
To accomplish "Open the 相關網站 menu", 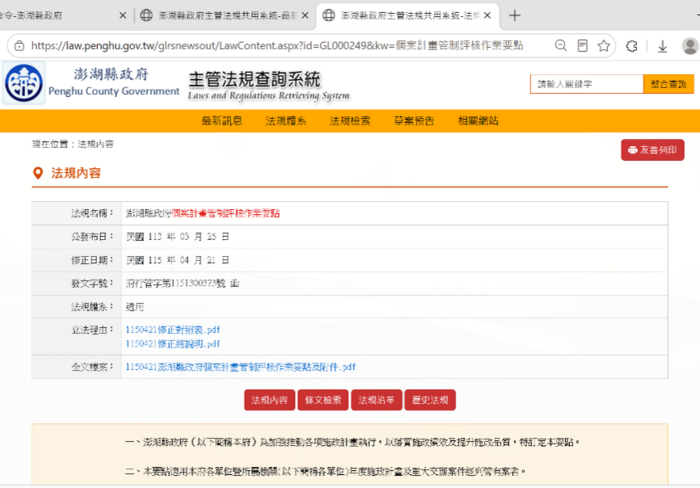I will (x=478, y=121).
